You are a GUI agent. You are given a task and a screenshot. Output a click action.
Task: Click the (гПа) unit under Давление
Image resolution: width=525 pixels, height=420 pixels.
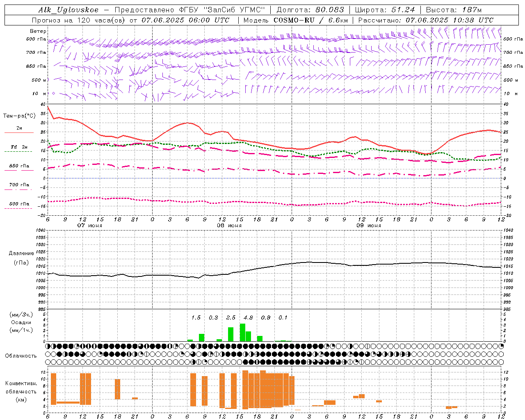click(x=21, y=262)
